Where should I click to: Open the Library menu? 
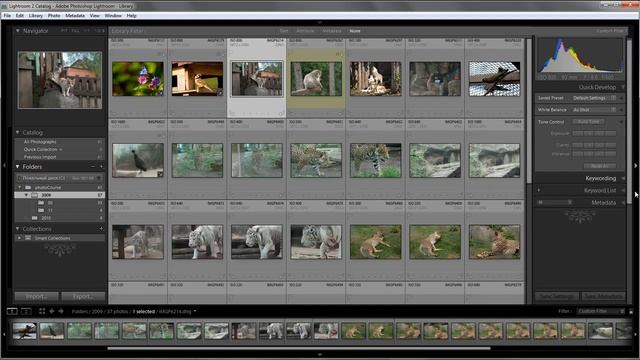(x=36, y=16)
